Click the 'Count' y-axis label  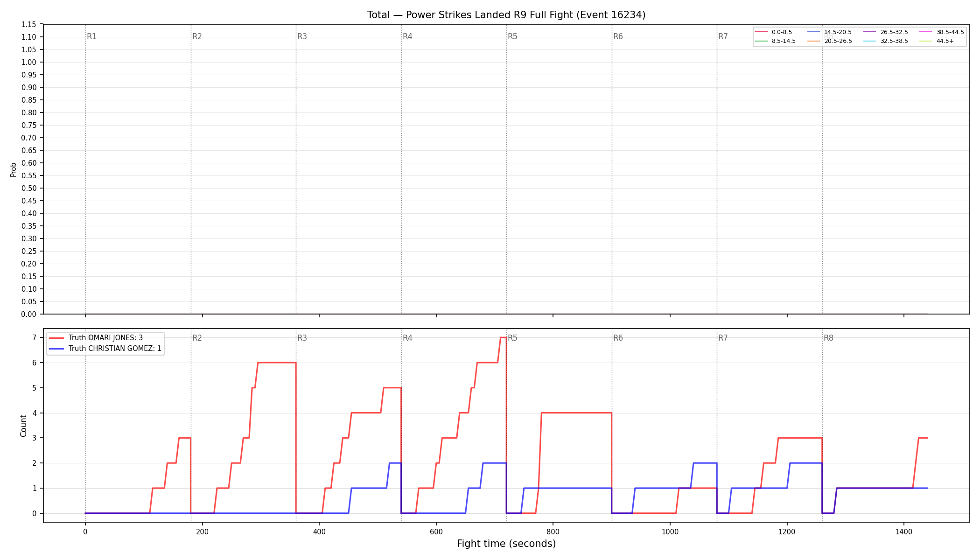coord(23,426)
